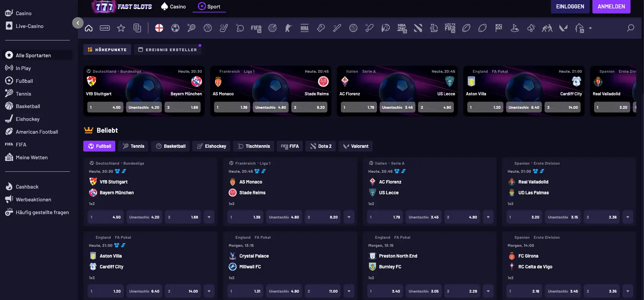
Task: Select FIFA 24 icon in sports bar
Action: (256, 28)
